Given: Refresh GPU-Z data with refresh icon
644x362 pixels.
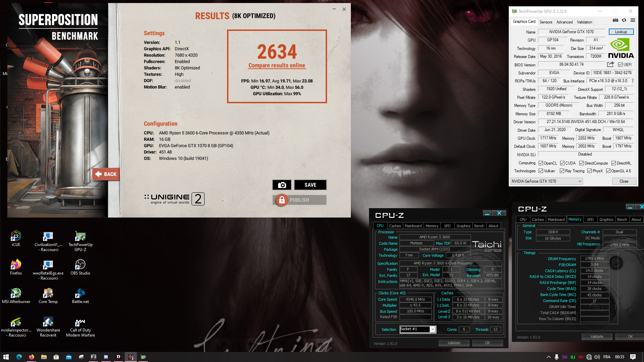Looking at the screenshot, I should click(624, 20).
